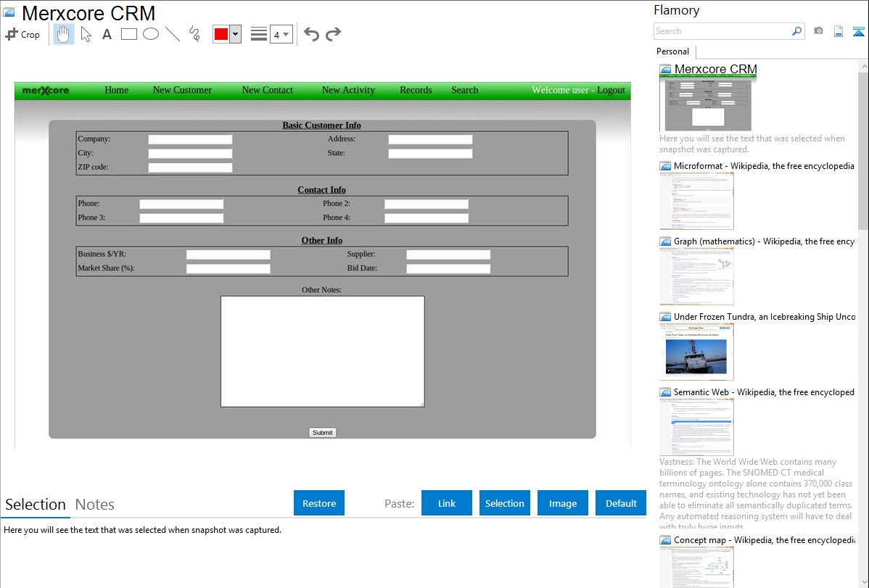869x588 pixels.
Task: Undo the last annotation
Action: pyautogui.click(x=311, y=34)
